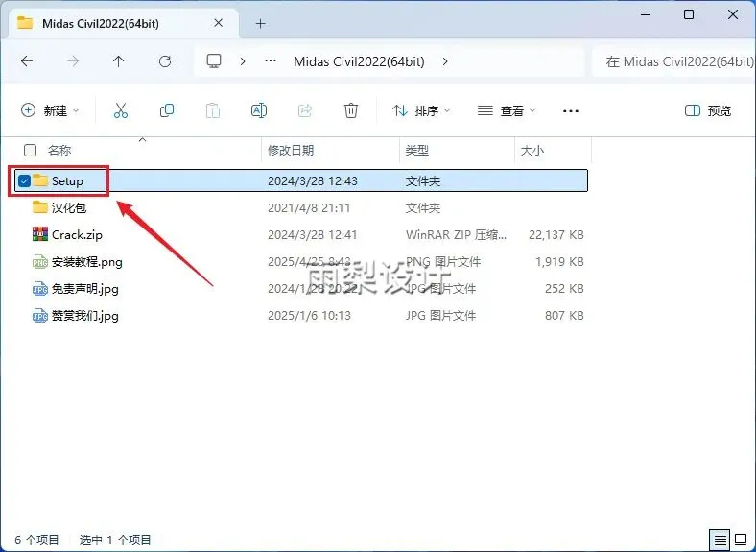Click the folder icon in the tab title
The image size is (756, 552).
click(x=25, y=23)
